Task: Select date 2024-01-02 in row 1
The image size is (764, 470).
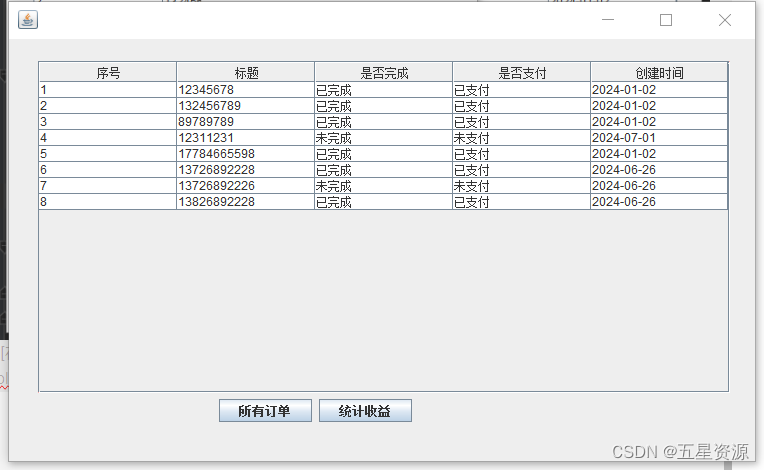Action: (659, 90)
